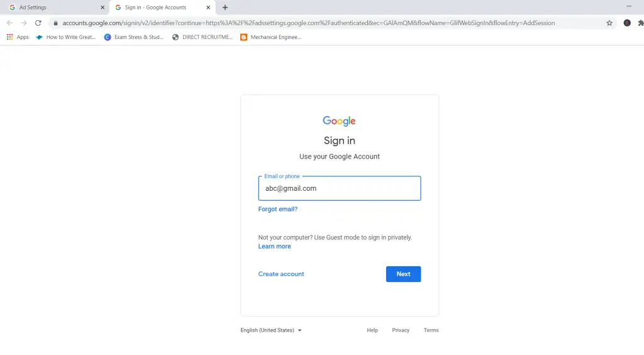The height and width of the screenshot is (355, 644).
Task: Click the Next button
Action: coord(403,274)
